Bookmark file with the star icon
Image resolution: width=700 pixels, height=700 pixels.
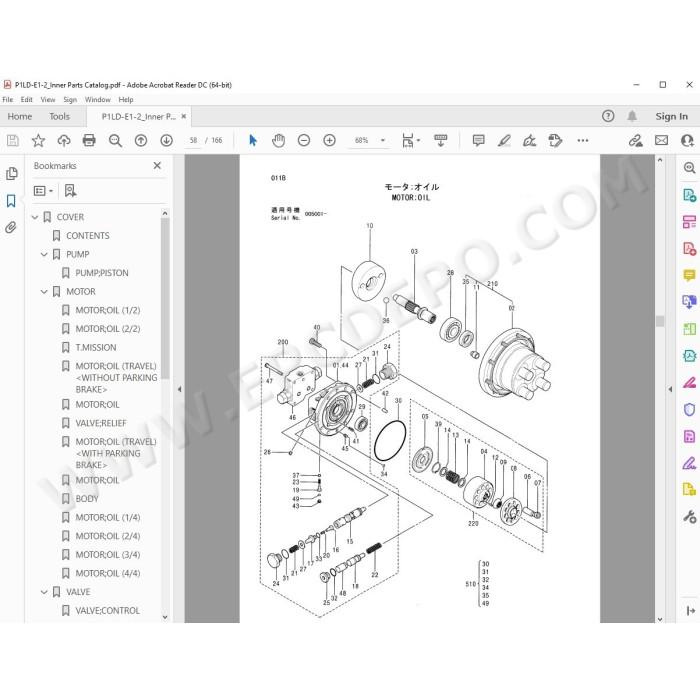click(x=38, y=141)
